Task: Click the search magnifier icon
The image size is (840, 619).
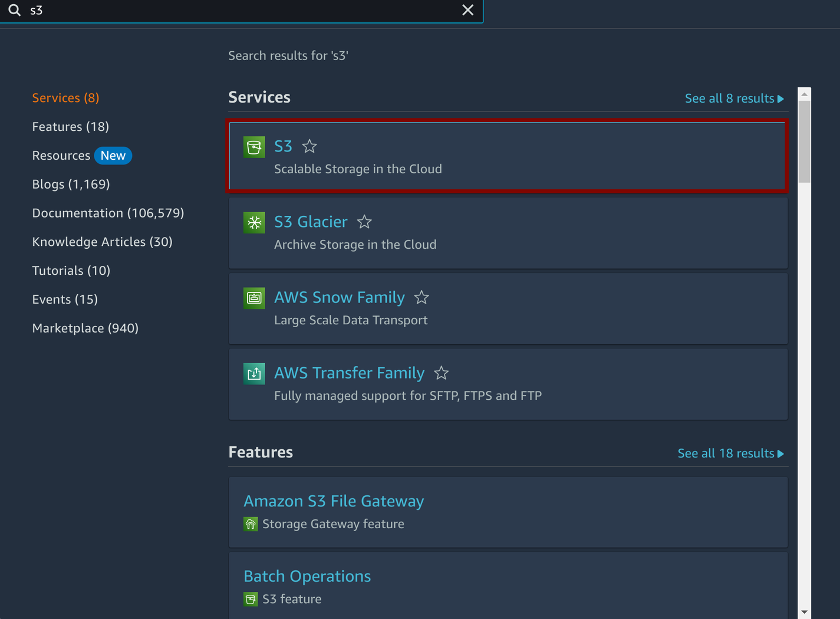Action: pyautogui.click(x=14, y=10)
